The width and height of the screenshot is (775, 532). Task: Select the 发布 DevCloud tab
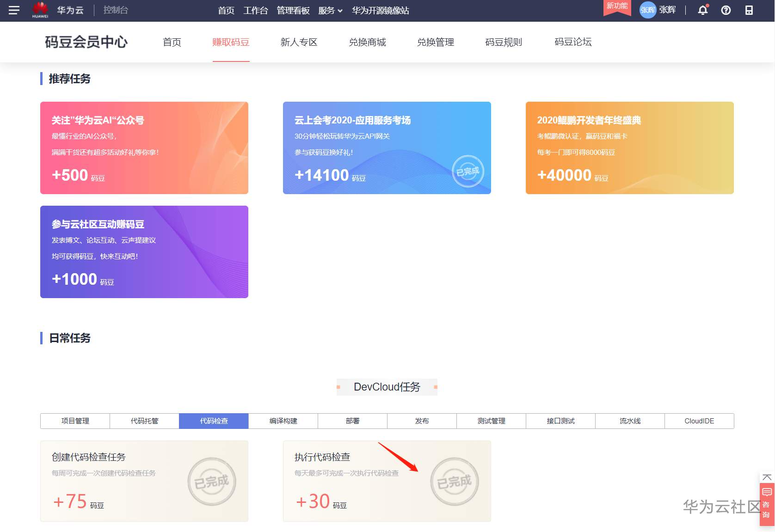(422, 421)
